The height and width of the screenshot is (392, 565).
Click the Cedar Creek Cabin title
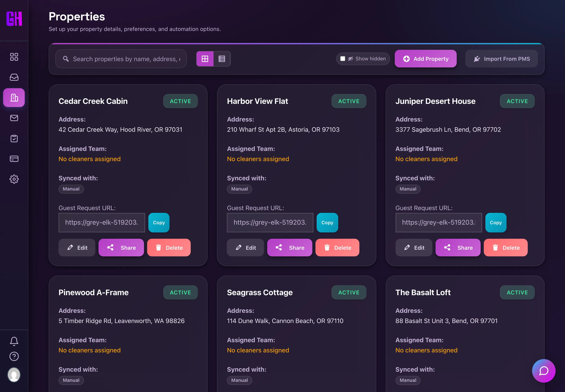click(x=93, y=101)
